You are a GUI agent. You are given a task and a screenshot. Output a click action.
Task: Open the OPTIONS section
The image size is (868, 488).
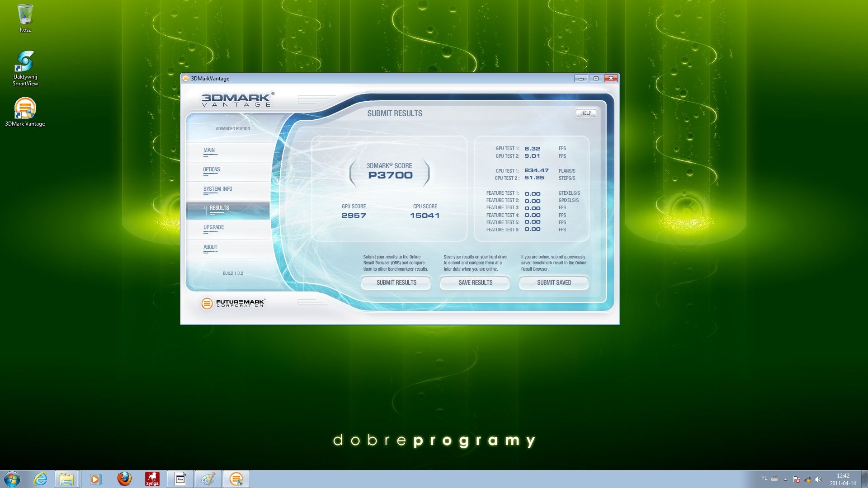pyautogui.click(x=227, y=172)
